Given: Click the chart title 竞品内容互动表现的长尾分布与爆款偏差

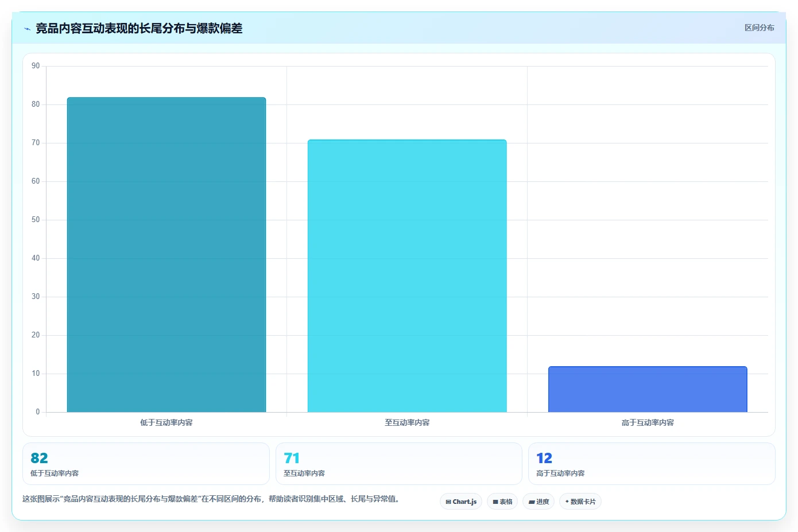Looking at the screenshot, I should 139,28.
